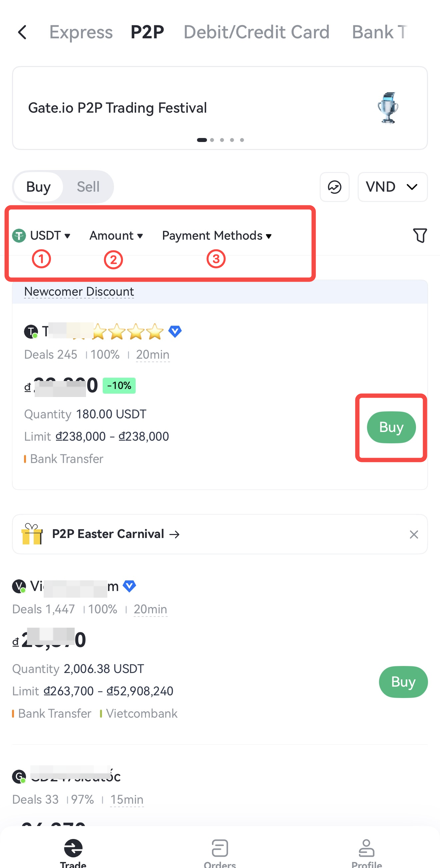This screenshot has height=868, width=440.
Task: Dismiss the P2P Easter Carnival banner
Action: click(x=413, y=534)
